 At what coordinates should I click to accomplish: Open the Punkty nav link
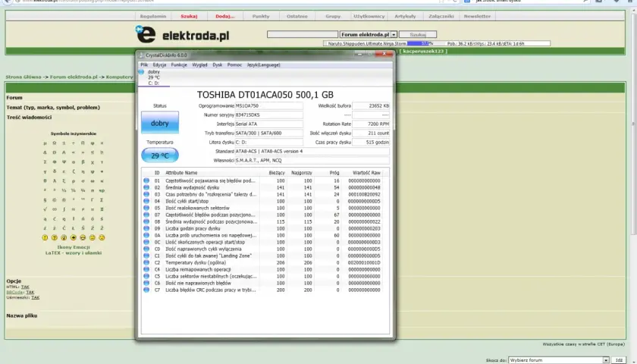pyautogui.click(x=261, y=16)
